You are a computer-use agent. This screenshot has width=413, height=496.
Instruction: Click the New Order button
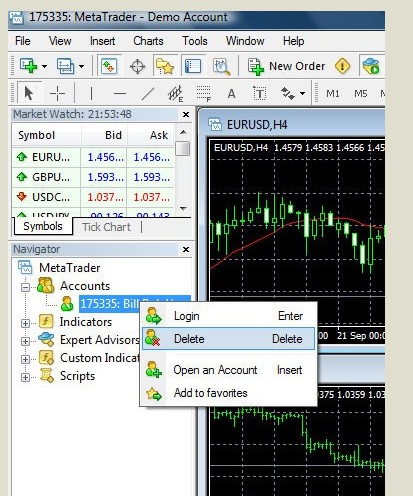pyautogui.click(x=287, y=66)
